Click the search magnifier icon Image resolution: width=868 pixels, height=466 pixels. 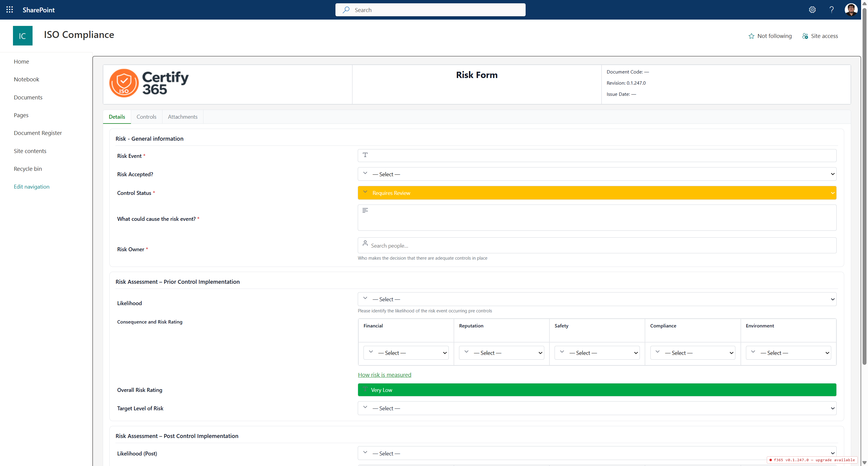pos(346,10)
